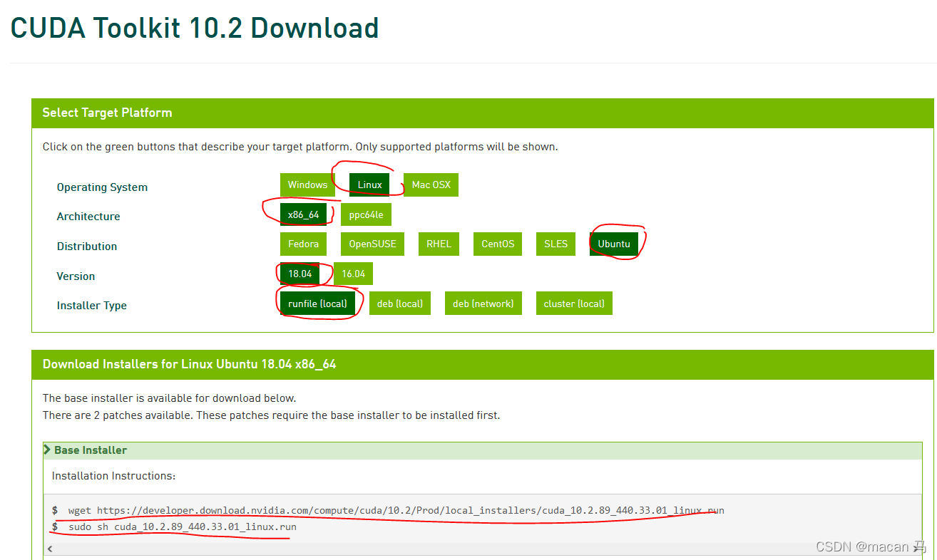
Task: Click the sudo sh cuda runfile command text
Action: [x=183, y=527]
